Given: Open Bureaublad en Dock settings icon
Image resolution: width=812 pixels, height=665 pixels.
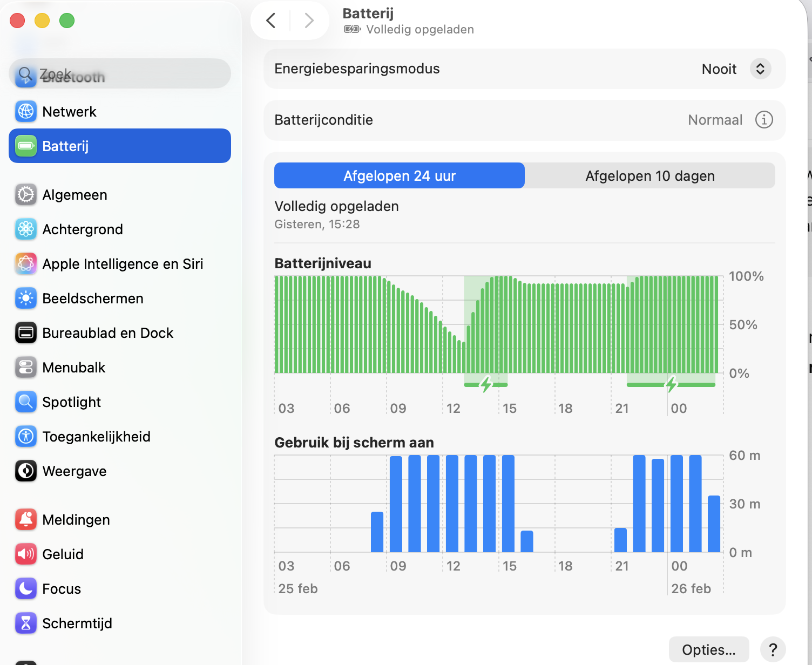Looking at the screenshot, I should point(25,332).
